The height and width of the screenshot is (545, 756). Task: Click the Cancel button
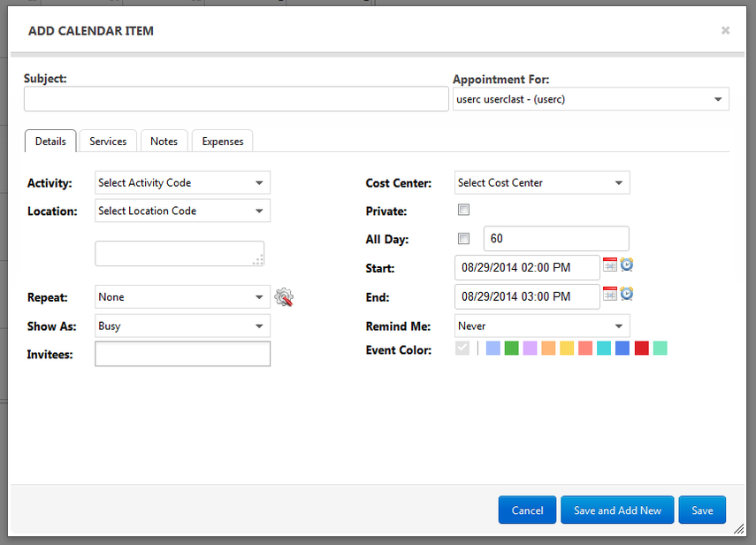pos(527,510)
